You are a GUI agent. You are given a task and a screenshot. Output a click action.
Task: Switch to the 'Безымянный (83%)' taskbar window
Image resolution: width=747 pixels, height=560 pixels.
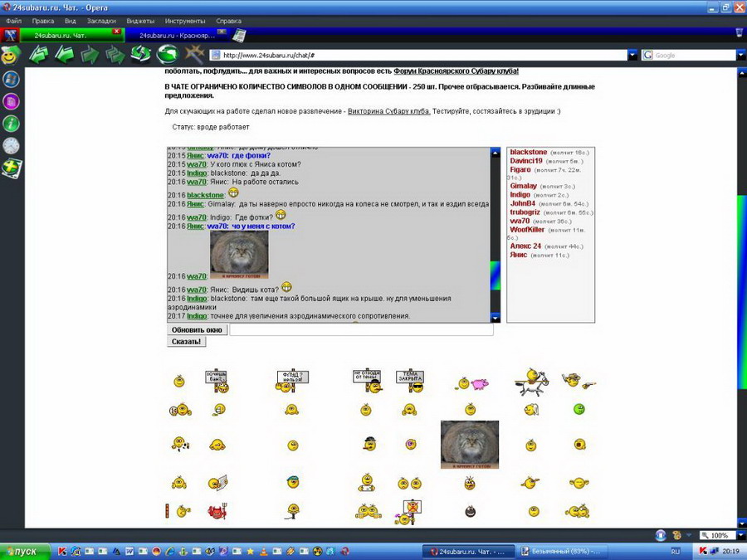[563, 552]
